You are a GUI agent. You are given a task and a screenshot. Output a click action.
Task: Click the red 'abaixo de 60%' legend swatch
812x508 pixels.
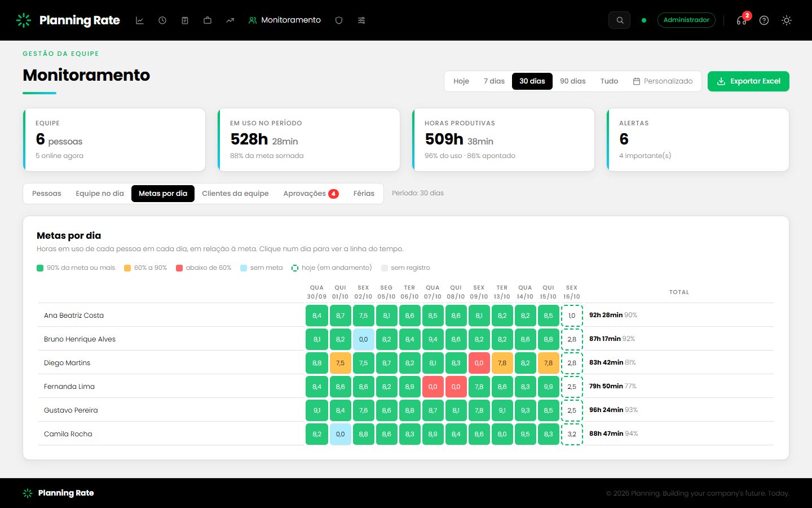point(179,268)
